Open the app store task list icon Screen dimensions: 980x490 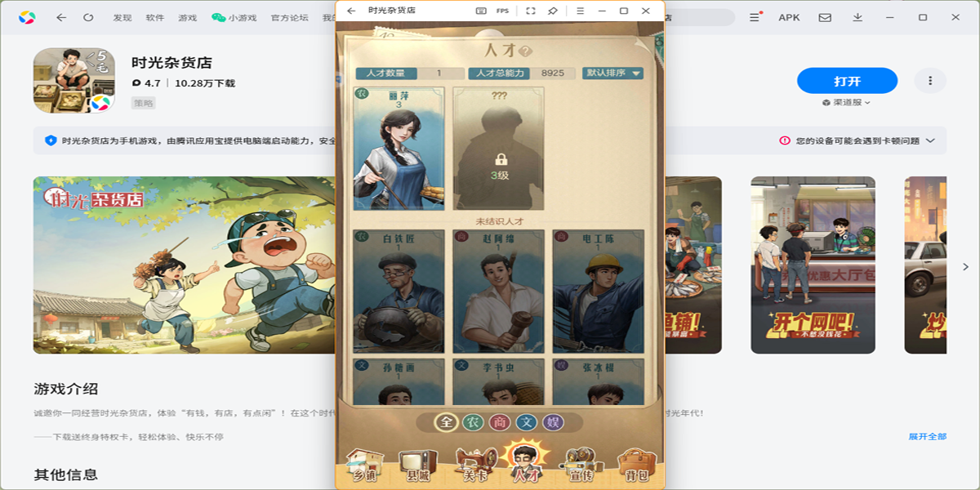click(755, 17)
